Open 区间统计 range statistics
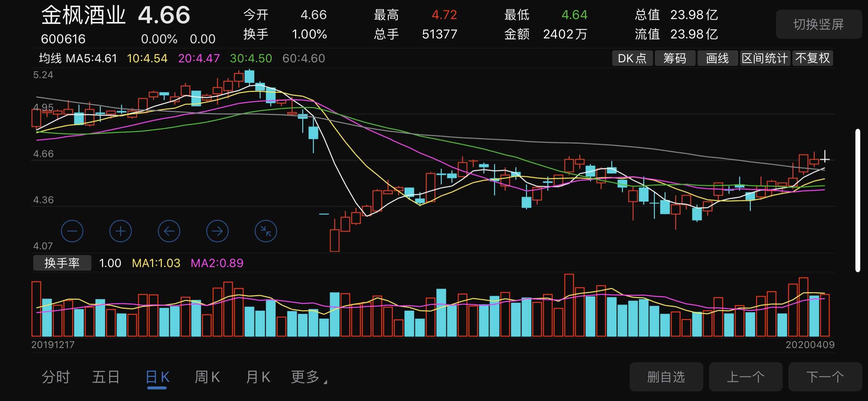This screenshot has width=868, height=401. pos(765,58)
